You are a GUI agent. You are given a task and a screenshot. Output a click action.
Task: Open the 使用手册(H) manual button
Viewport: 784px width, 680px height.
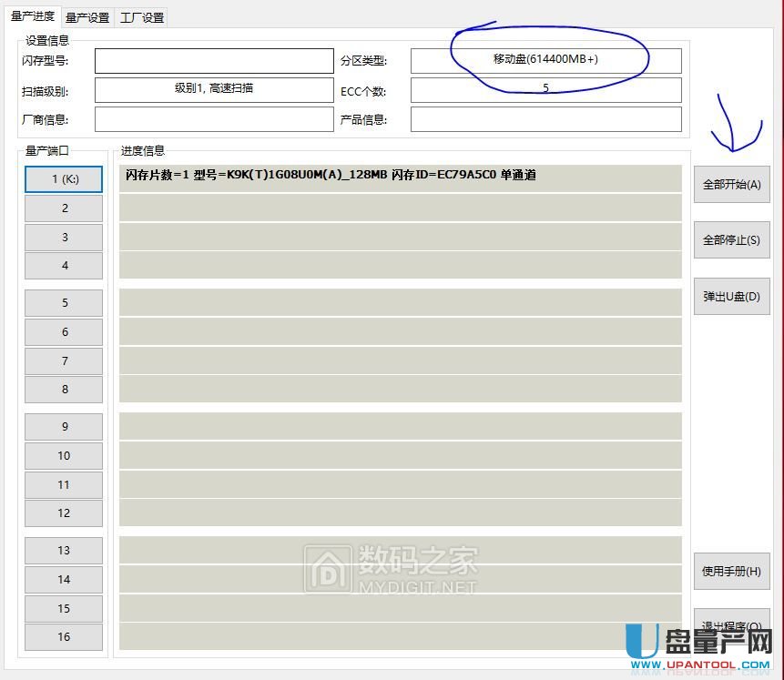(x=731, y=571)
